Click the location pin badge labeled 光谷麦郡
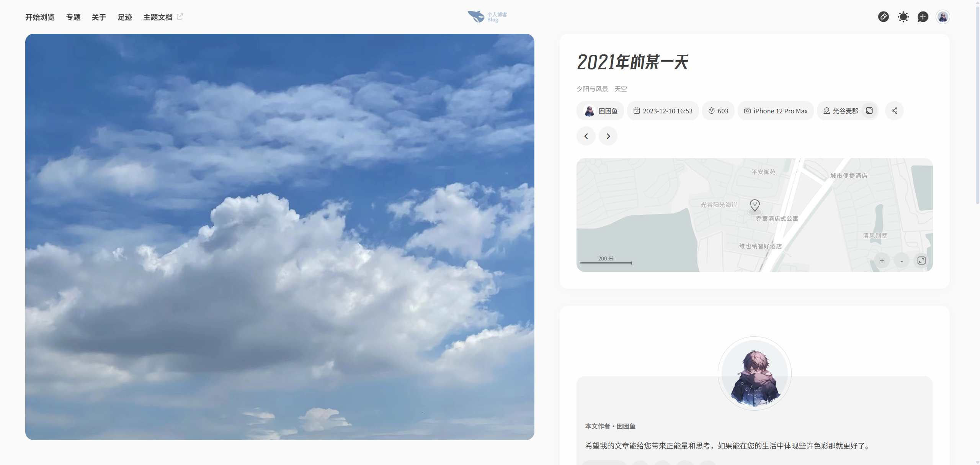Viewport: 980px width, 465px height. coord(841,111)
